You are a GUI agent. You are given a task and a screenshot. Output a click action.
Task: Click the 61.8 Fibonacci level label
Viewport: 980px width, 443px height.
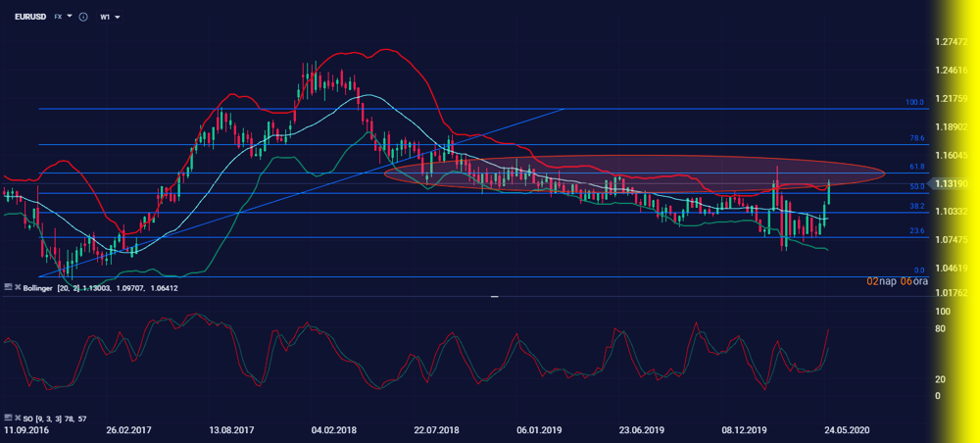click(x=916, y=168)
